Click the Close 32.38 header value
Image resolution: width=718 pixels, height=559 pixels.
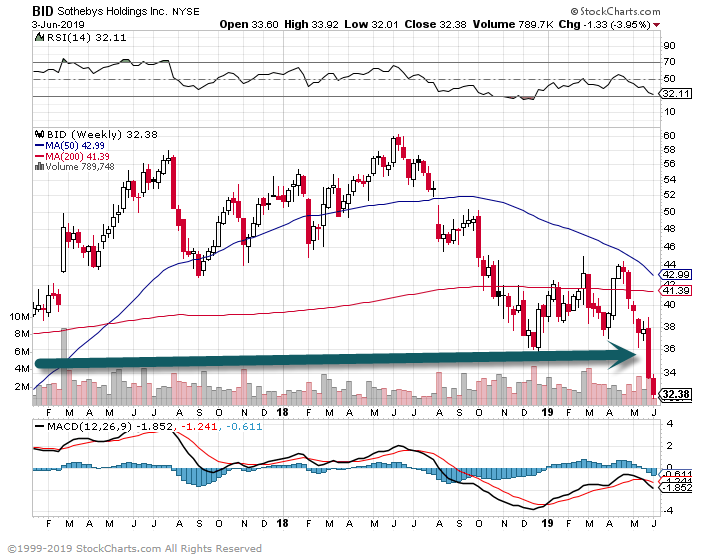point(435,24)
